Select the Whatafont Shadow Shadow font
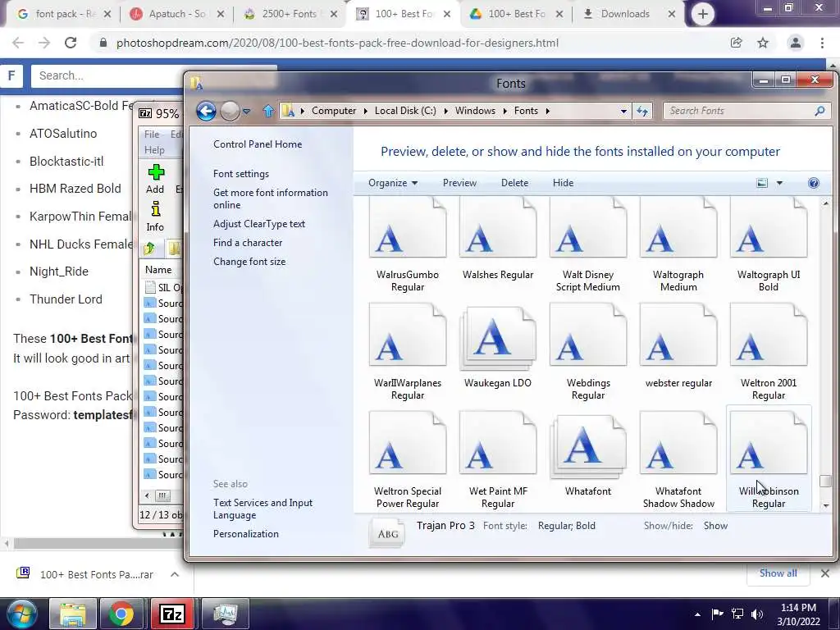 pyautogui.click(x=678, y=460)
